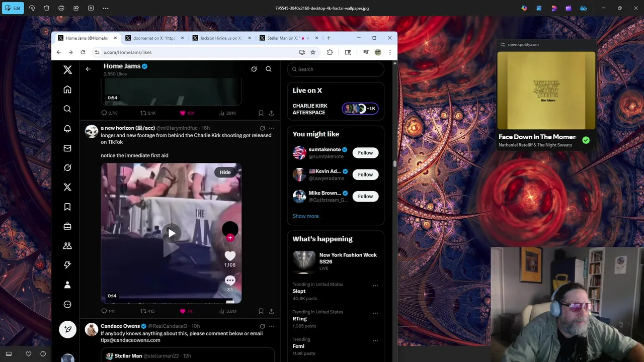Reload the page in Chrome
This screenshot has height=362, width=644.
83,52
